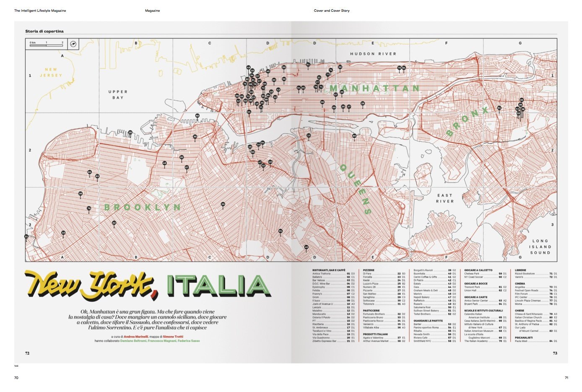Select map pin 22 below the Brooklyn label
Image resolution: width=582 pixels, height=392 pixels.
[114, 223]
